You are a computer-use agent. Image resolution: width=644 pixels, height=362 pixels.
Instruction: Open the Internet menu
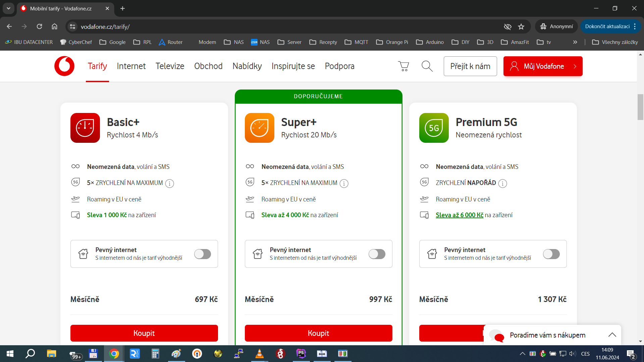131,66
